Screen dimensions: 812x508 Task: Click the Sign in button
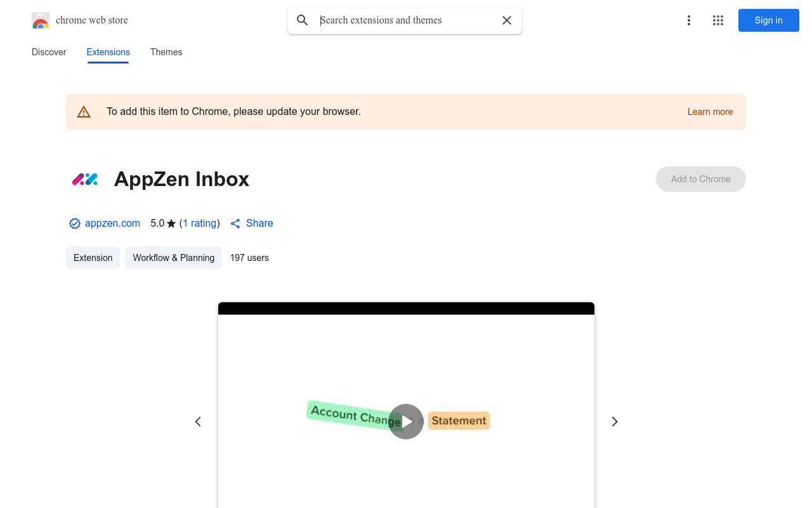(x=769, y=20)
